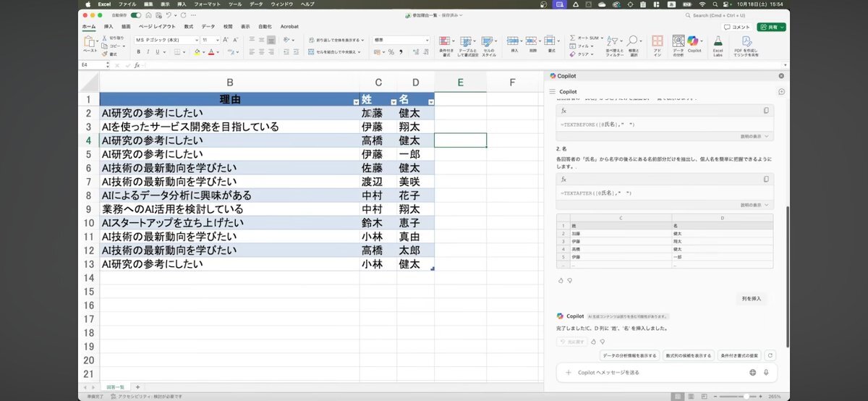This screenshot has height=401, width=868.
Task: Click the Excel Labs flask icon
Action: pyautogui.click(x=718, y=43)
